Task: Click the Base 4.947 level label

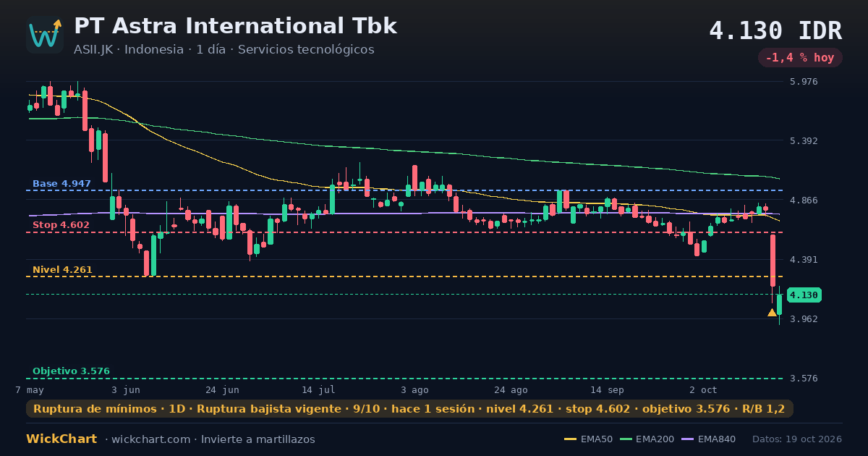Action: (x=61, y=184)
